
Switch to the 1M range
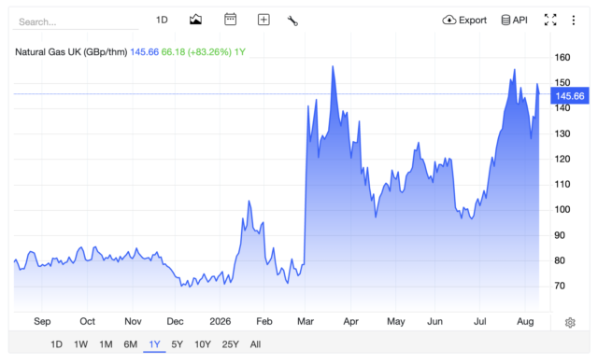tap(106, 344)
